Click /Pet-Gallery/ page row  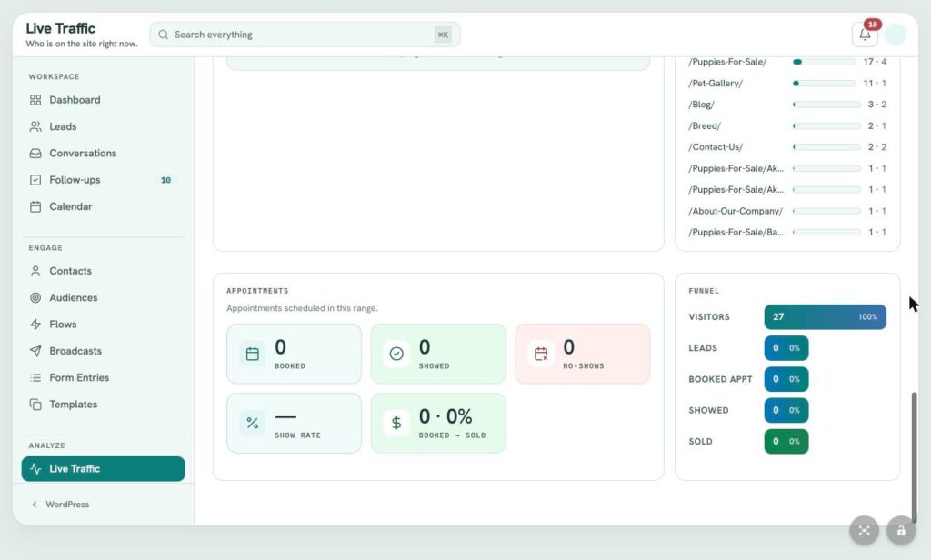click(787, 83)
